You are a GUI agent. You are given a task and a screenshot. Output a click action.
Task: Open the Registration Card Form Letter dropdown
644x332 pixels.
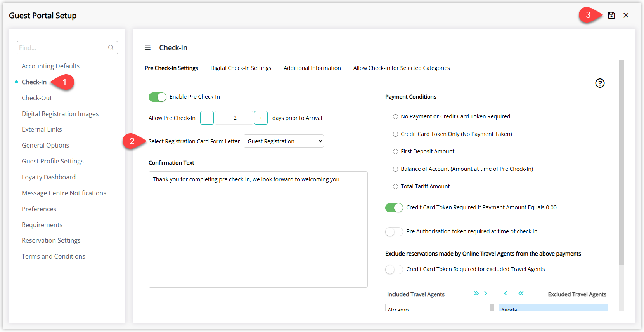pyautogui.click(x=284, y=141)
